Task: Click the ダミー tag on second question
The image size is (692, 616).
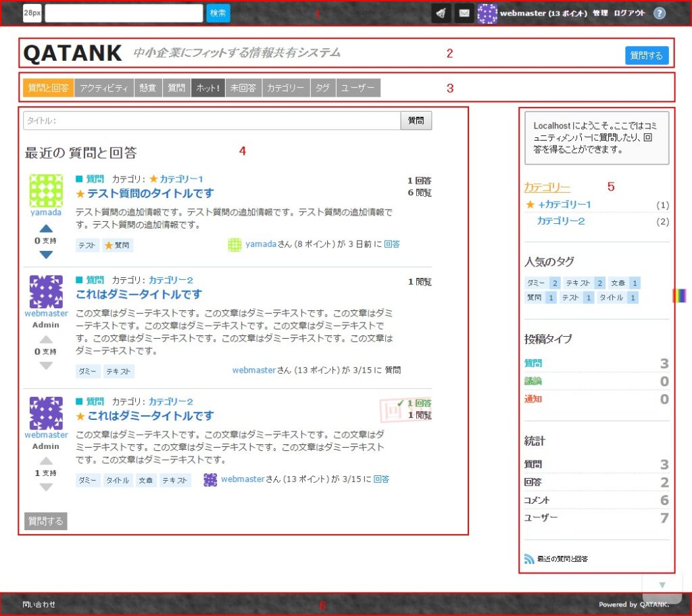Action: coord(87,371)
